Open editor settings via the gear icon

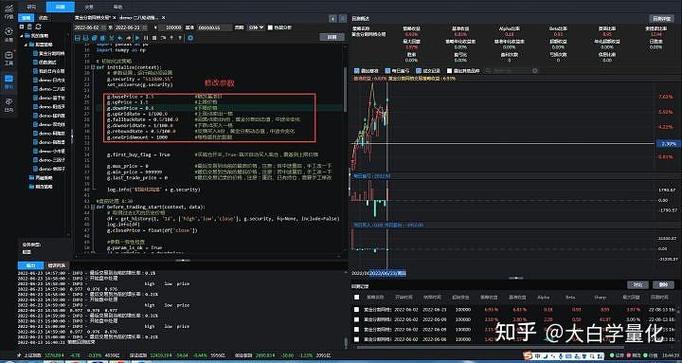click(190, 38)
